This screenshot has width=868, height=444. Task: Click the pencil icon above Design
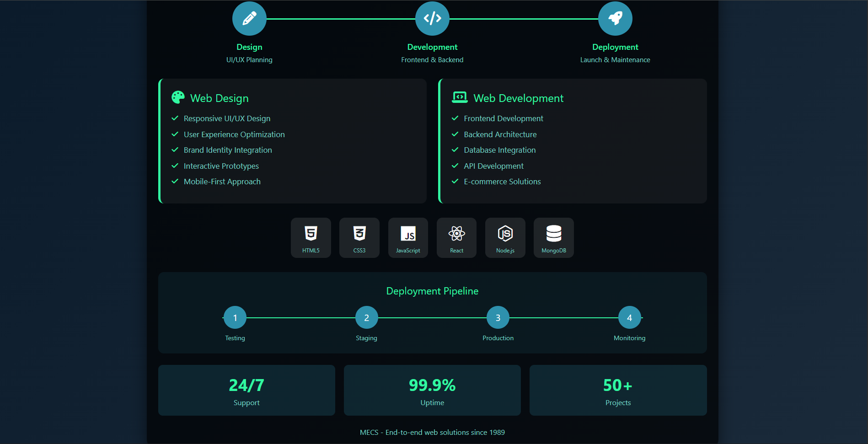[x=249, y=18]
